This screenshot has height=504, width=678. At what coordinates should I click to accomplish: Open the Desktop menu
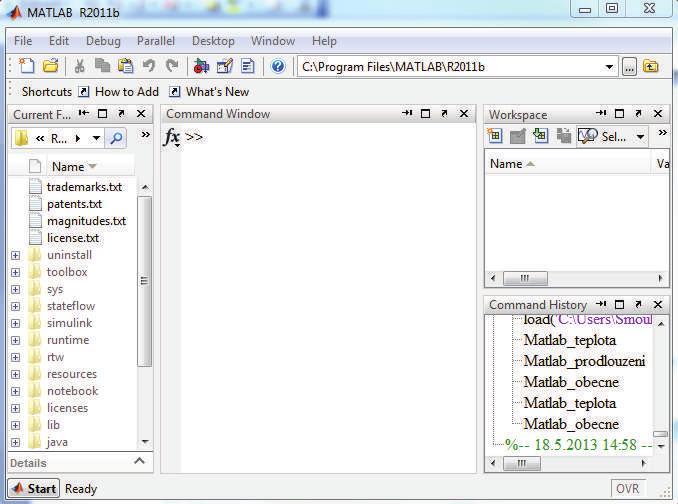[213, 41]
